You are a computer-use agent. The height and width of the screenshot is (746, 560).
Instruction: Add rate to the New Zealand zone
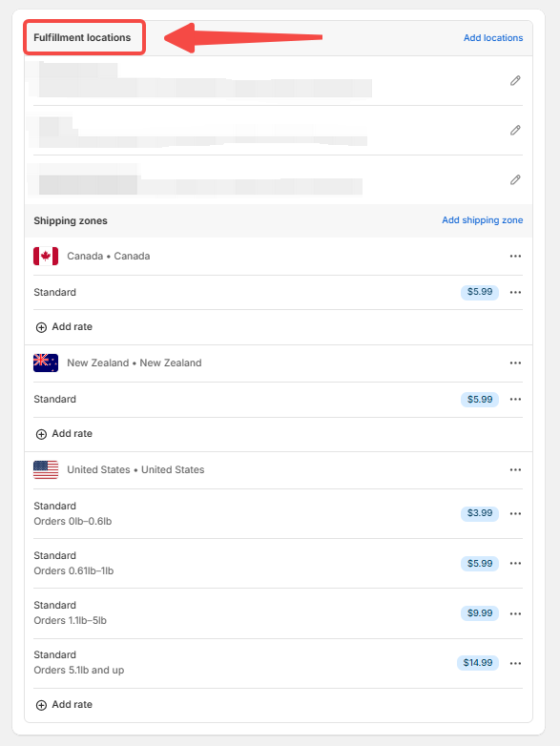pos(64,434)
